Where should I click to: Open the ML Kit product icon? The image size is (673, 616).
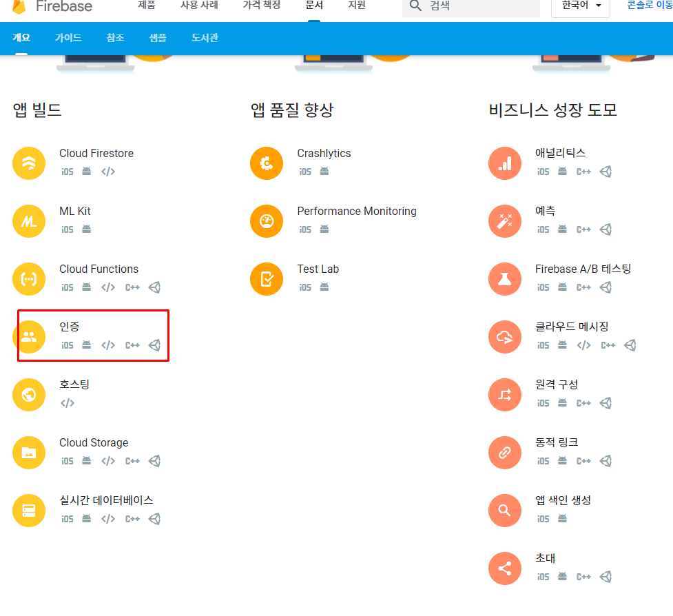click(x=29, y=221)
